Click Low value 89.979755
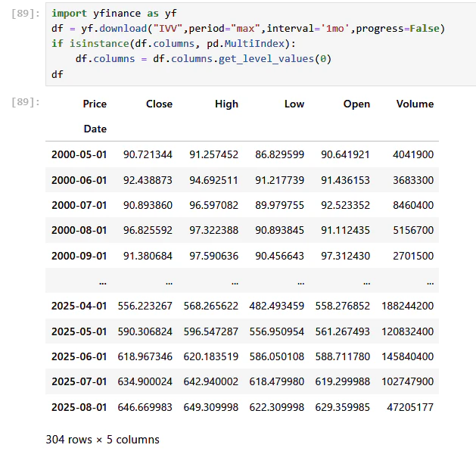This screenshot has width=476, height=451. coord(279,205)
